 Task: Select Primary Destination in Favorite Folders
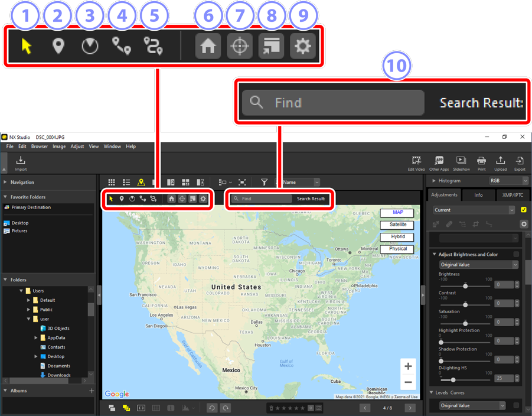[31, 207]
